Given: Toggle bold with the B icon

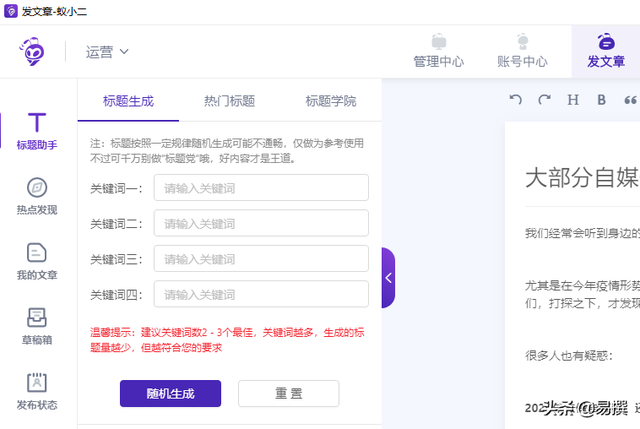Looking at the screenshot, I should [x=601, y=100].
